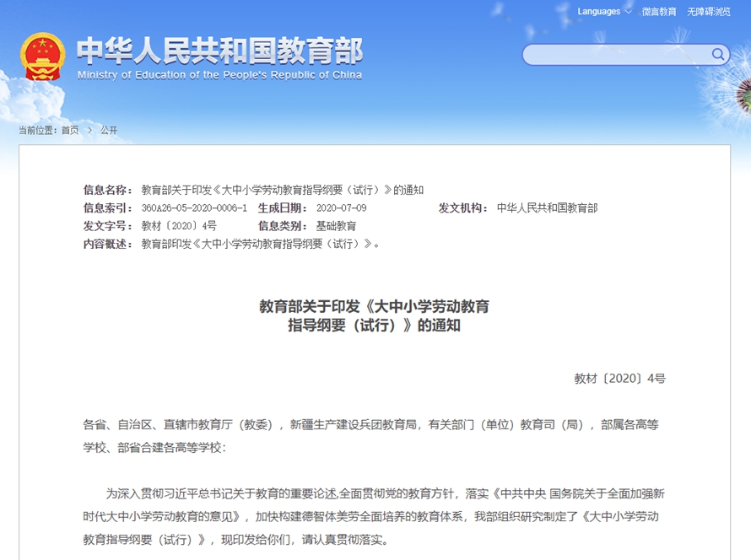The width and height of the screenshot is (751, 560).
Task: Click the 信息名称 notice title value
Action: tap(282, 190)
